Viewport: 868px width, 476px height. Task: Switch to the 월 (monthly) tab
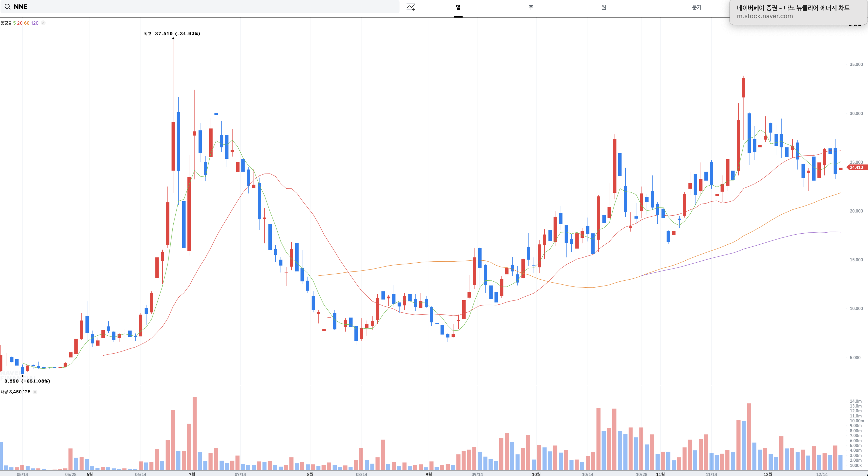(x=603, y=7)
